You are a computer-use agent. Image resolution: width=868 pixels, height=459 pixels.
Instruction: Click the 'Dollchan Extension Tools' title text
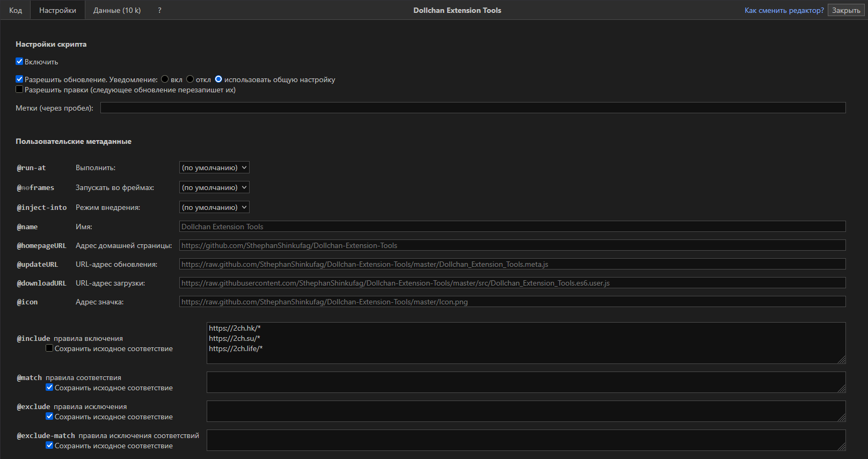coord(457,10)
